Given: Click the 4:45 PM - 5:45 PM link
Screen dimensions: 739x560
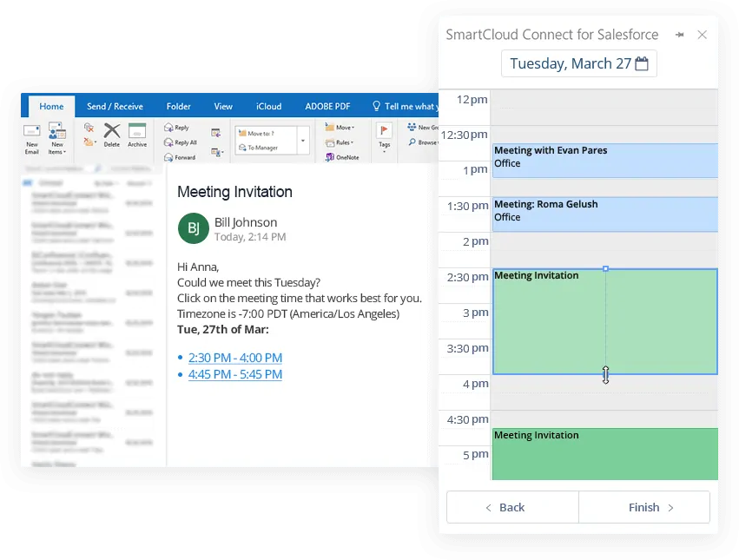Looking at the screenshot, I should coord(235,374).
